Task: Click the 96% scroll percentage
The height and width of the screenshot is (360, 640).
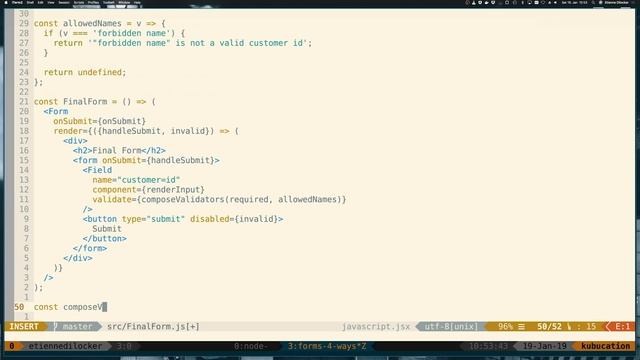Action: [x=505, y=327]
